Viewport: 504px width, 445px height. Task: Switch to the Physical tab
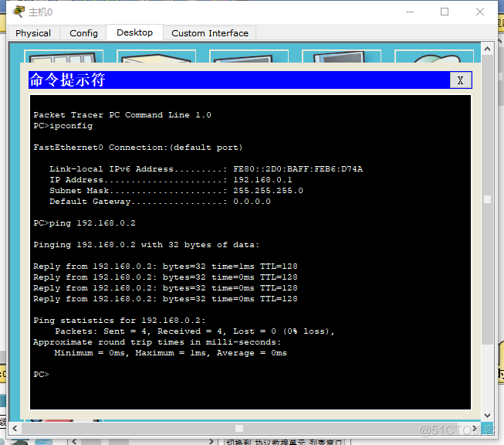[32, 33]
